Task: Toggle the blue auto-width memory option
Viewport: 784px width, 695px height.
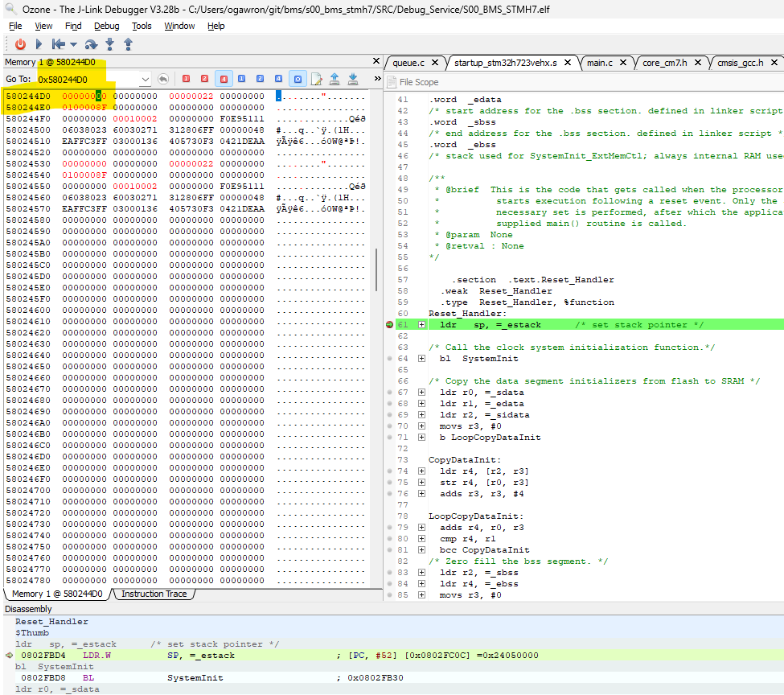Action: pos(298,79)
